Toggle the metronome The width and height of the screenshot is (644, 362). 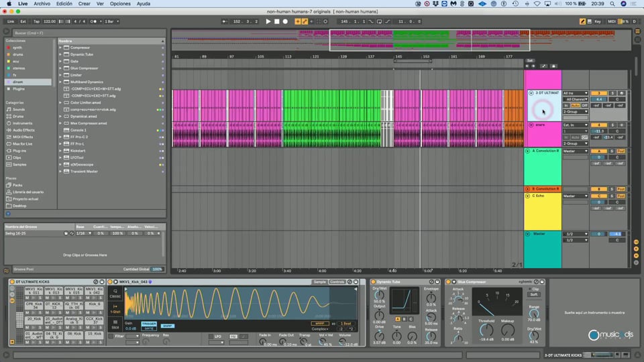pos(94,21)
